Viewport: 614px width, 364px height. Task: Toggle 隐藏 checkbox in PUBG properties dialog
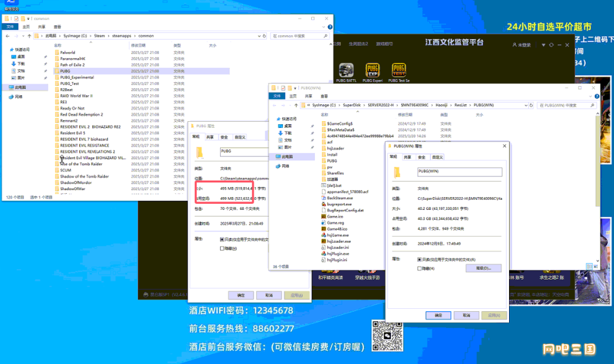point(222,248)
